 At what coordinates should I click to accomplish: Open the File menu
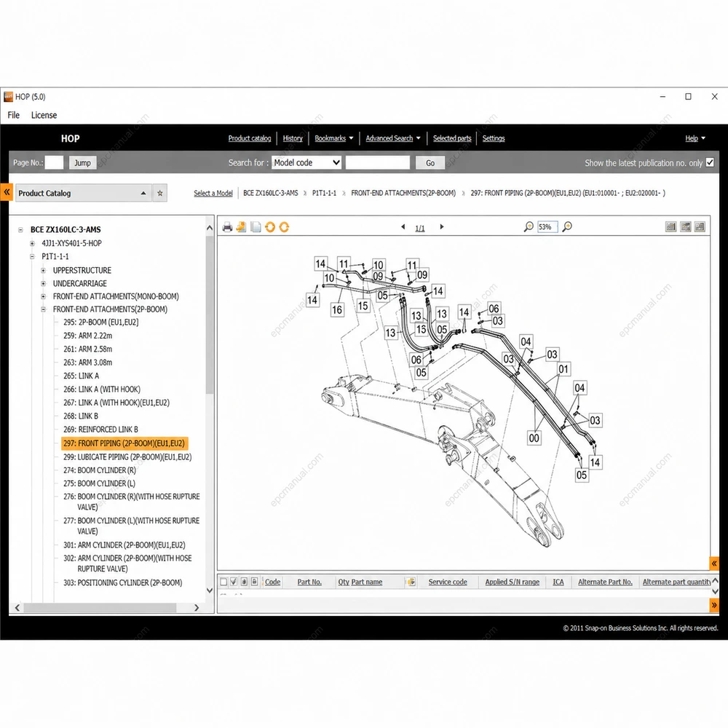(x=13, y=115)
